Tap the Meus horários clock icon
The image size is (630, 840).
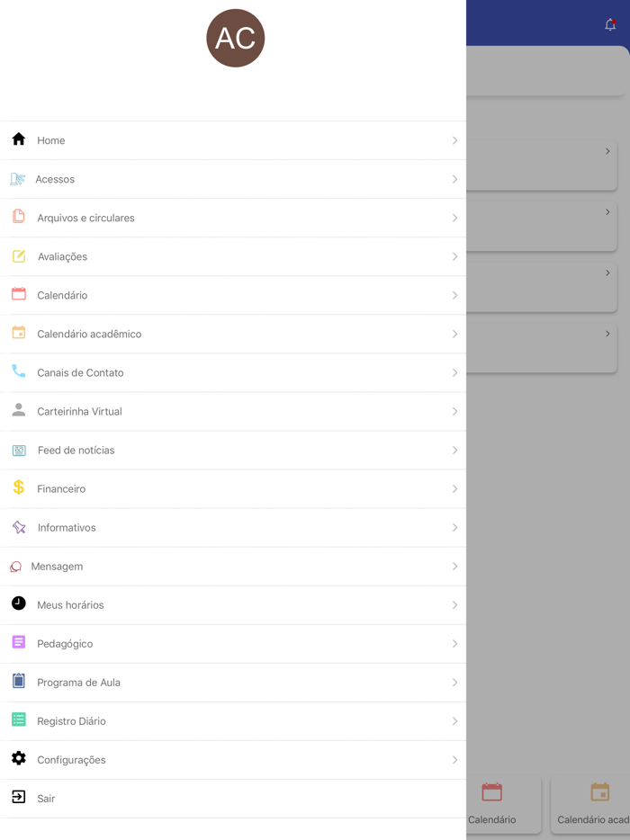point(19,603)
